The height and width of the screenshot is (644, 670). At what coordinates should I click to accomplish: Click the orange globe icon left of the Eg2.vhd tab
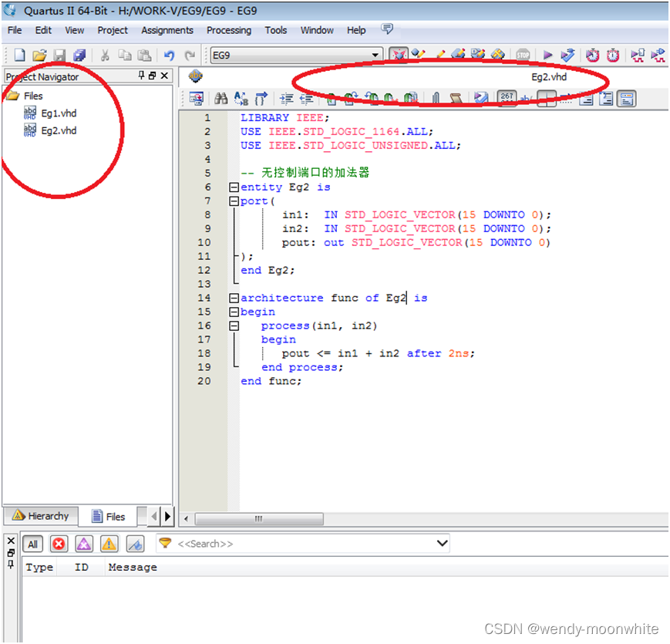point(195,76)
